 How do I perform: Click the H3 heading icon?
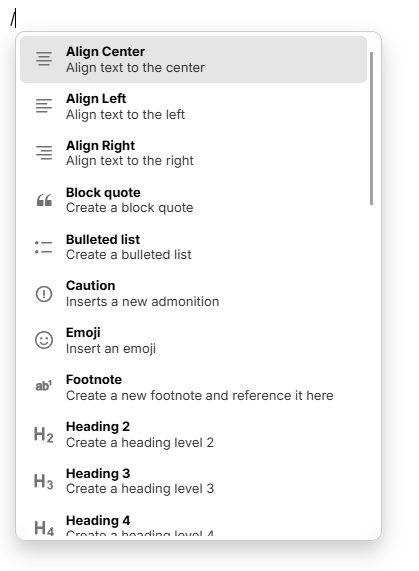pyautogui.click(x=44, y=481)
